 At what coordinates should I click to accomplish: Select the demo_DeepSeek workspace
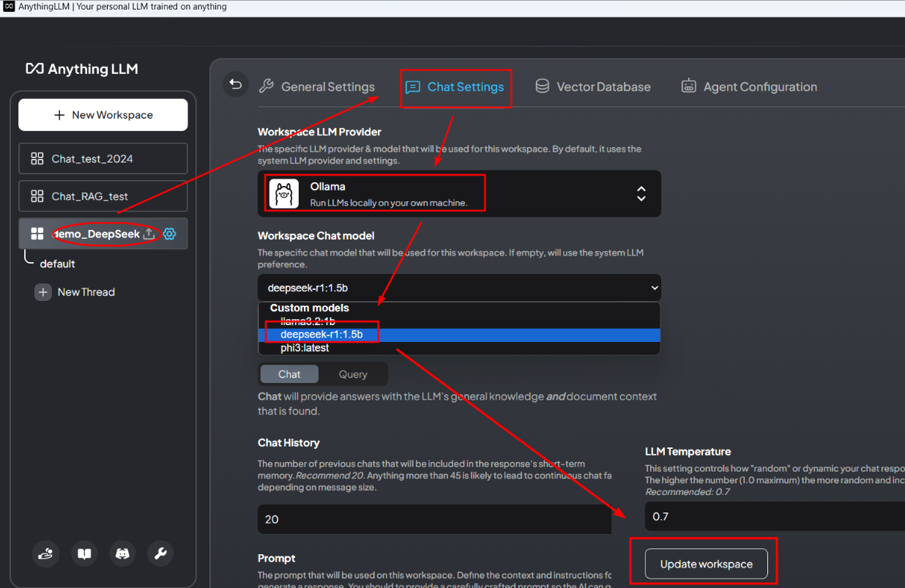click(103, 234)
